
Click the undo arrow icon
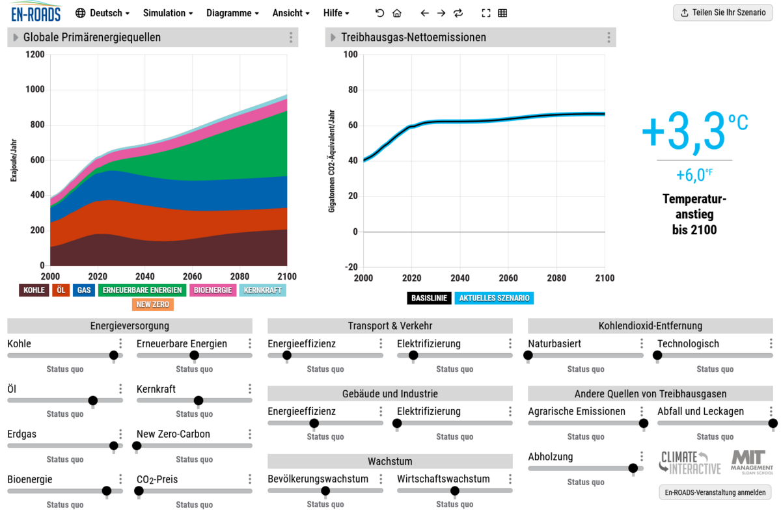click(x=380, y=13)
